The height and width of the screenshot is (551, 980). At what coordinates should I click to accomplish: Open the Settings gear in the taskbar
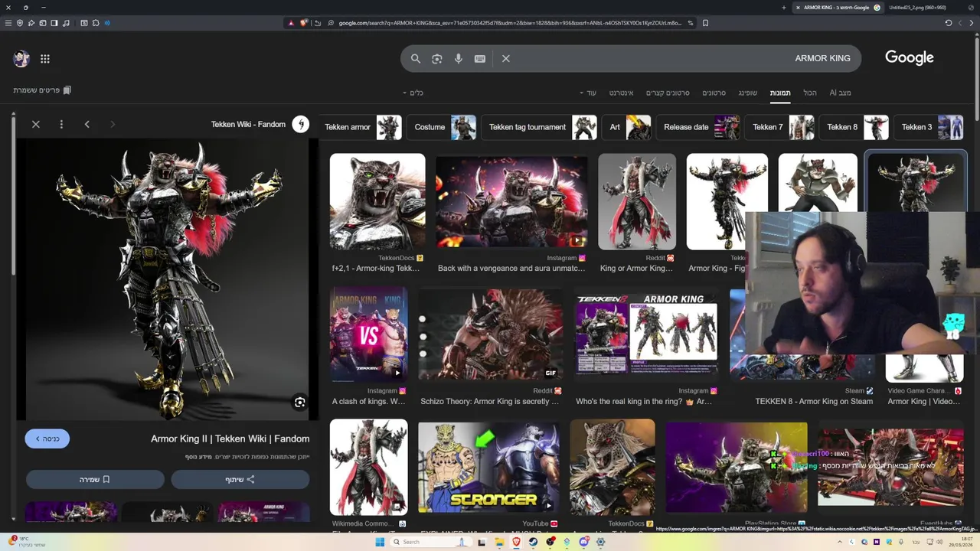[x=601, y=542]
